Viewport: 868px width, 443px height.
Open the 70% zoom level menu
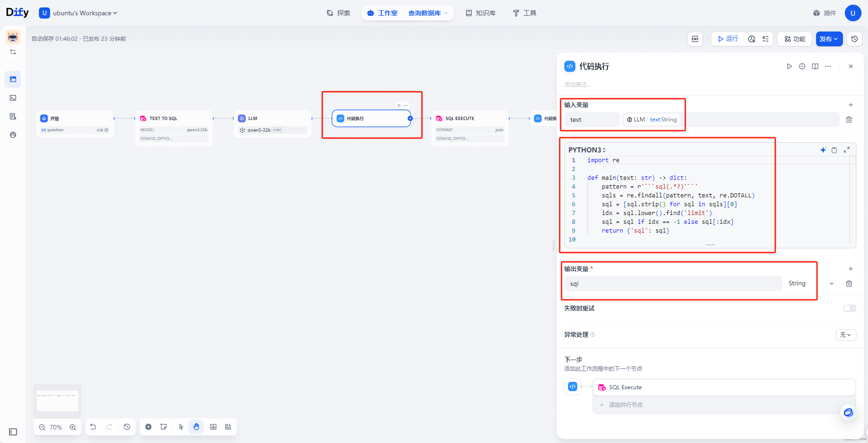(56, 427)
